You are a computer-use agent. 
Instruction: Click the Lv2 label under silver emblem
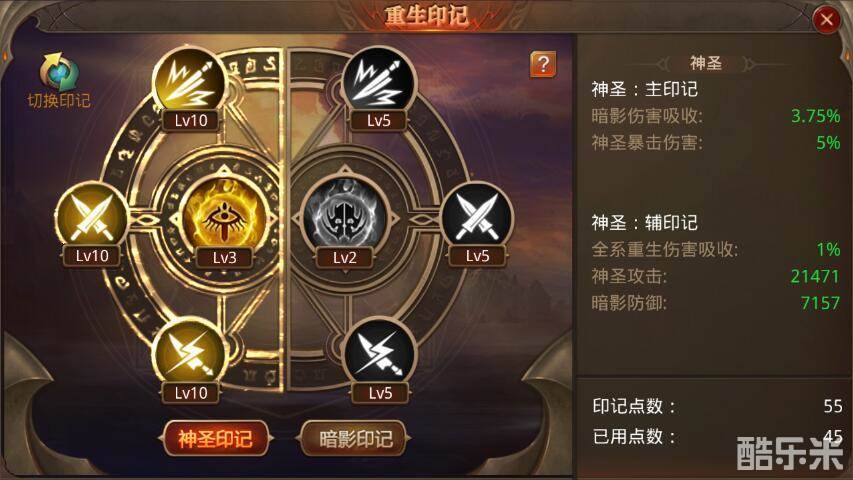(345, 257)
